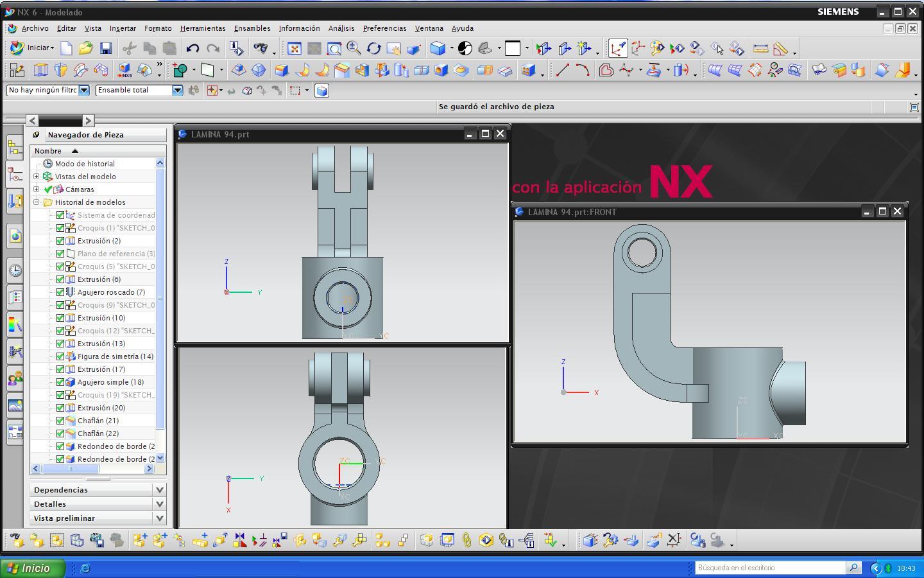Toggle the Chaflán (21) checkbox
The image size is (924, 578).
60,421
